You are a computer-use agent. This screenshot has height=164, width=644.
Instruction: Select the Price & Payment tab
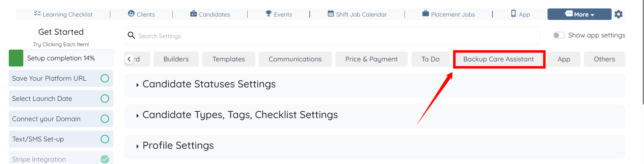click(x=371, y=59)
